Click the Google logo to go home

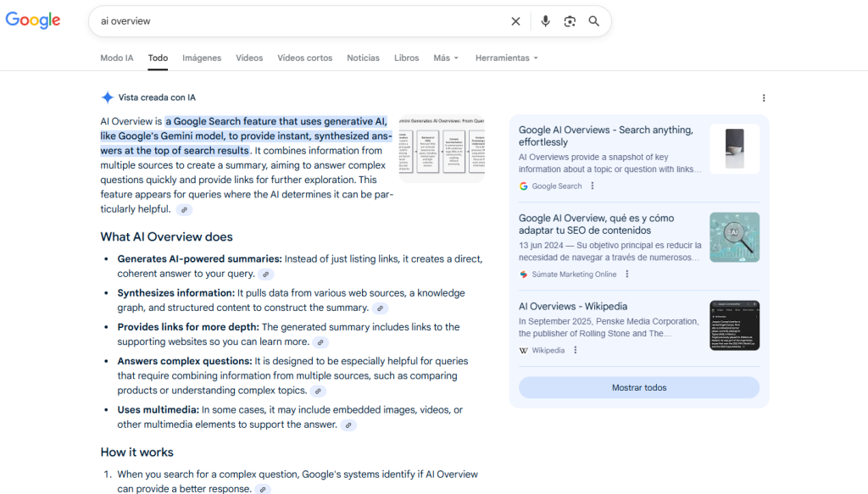pos(33,21)
